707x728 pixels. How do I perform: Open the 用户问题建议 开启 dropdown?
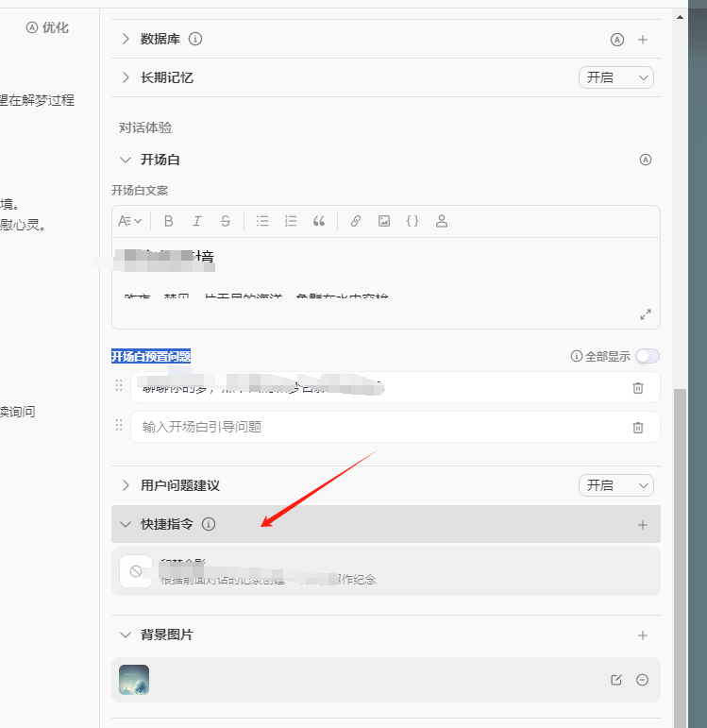point(615,485)
